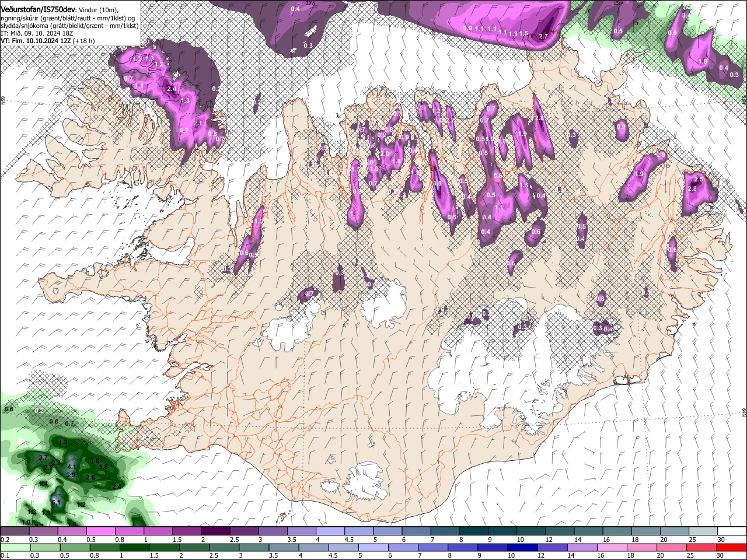This screenshot has width=747, height=560.
Task: Click the bottom-row darkest green rain swatch at 1
Action: click(135, 547)
